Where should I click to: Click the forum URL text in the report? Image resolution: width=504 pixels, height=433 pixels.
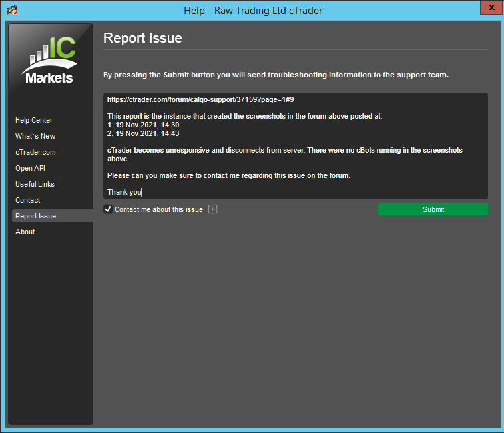click(x=200, y=99)
